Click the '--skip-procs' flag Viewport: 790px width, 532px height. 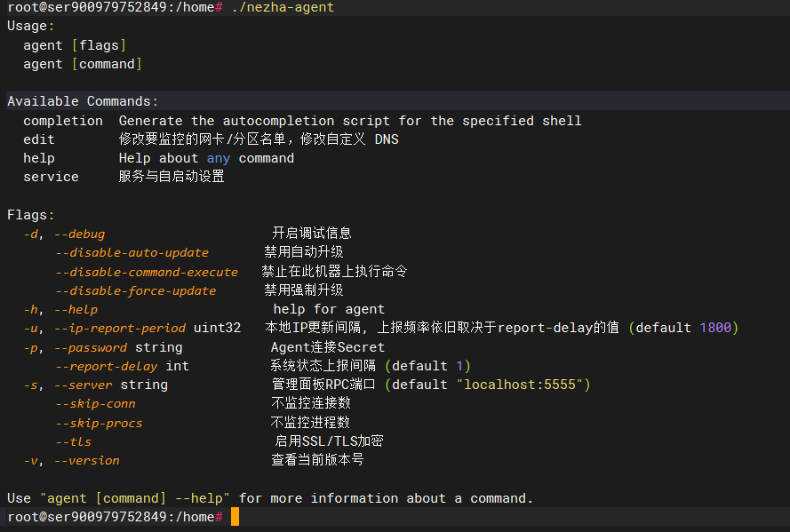click(x=99, y=424)
